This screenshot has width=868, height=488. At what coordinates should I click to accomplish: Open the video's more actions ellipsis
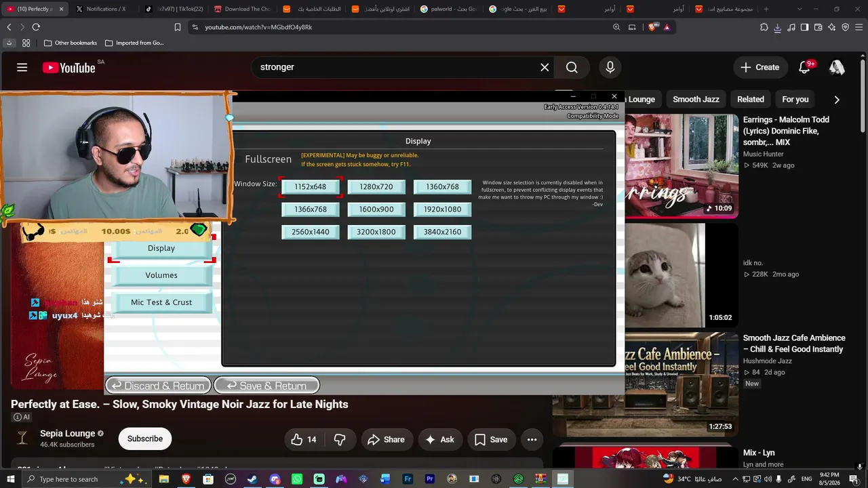532,439
